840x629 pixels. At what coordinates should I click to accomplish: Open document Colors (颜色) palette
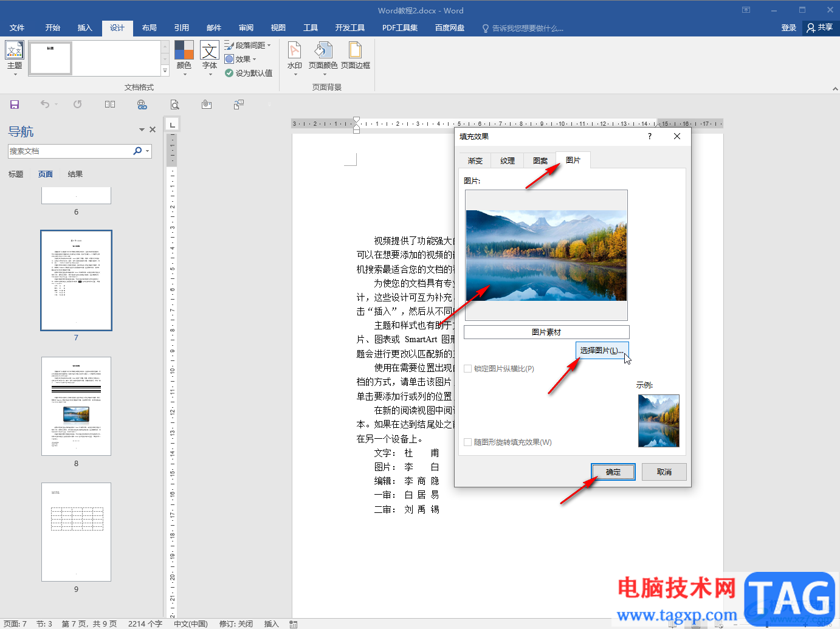point(184,52)
